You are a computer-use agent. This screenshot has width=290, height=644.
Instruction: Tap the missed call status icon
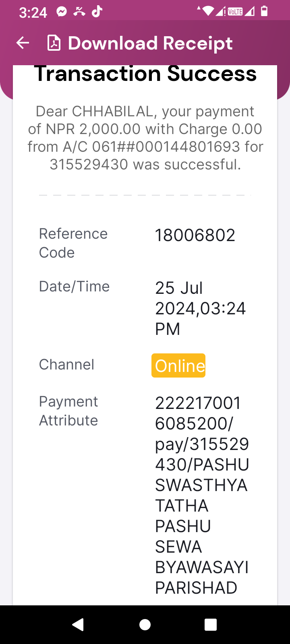79,12
